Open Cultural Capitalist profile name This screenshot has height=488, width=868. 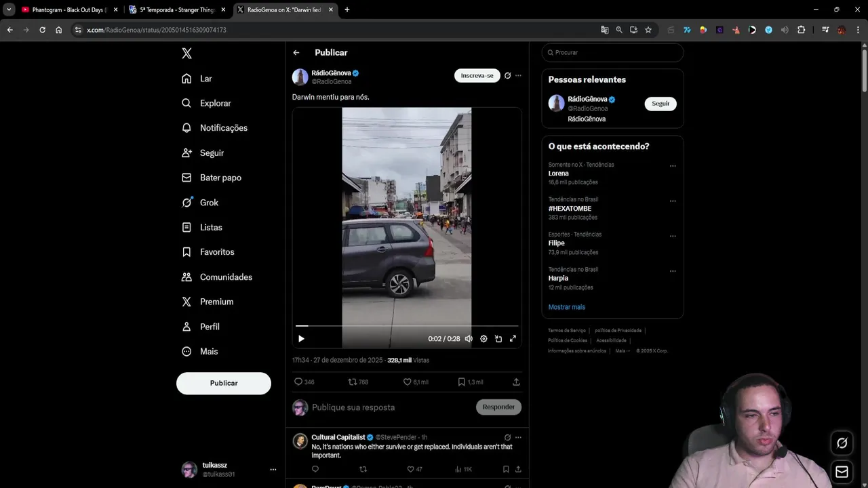[338, 437]
